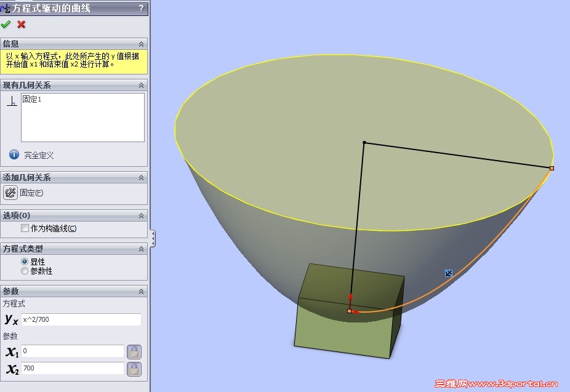The width and height of the screenshot is (570, 392).
Task: Click the panel splitter handle on the right edge
Action: click(153, 238)
